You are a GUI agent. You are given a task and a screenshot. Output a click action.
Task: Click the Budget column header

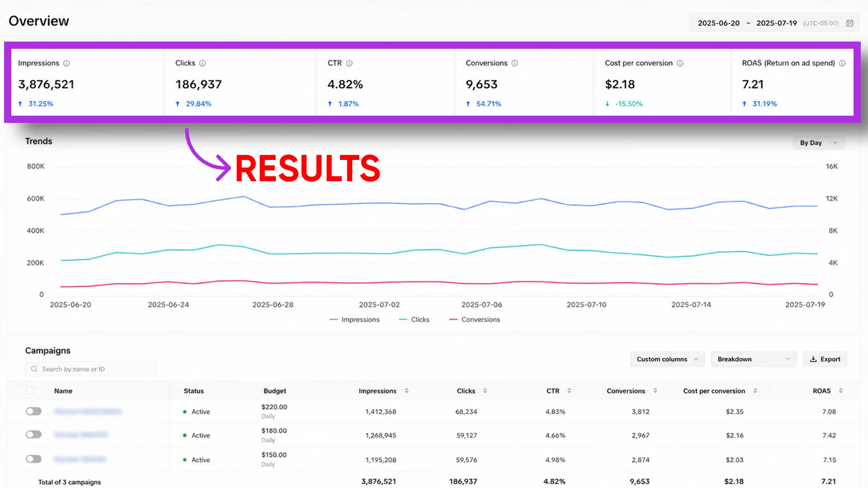(275, 391)
